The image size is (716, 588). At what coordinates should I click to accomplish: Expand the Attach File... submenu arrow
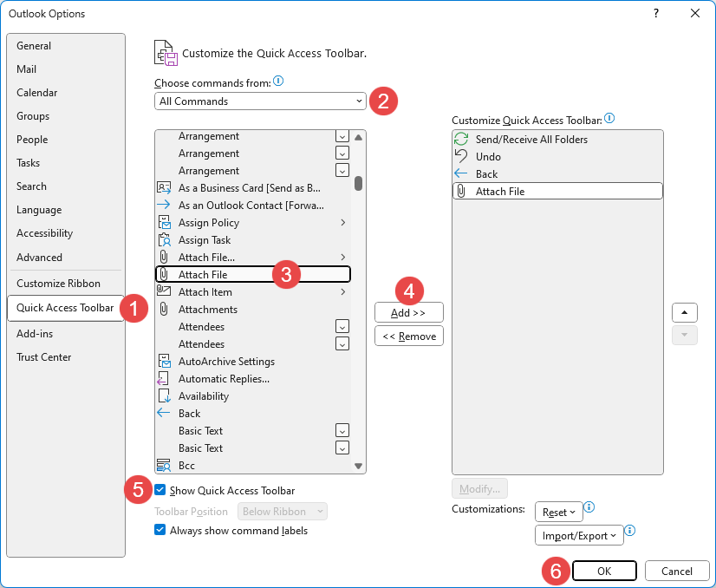pyautogui.click(x=343, y=258)
